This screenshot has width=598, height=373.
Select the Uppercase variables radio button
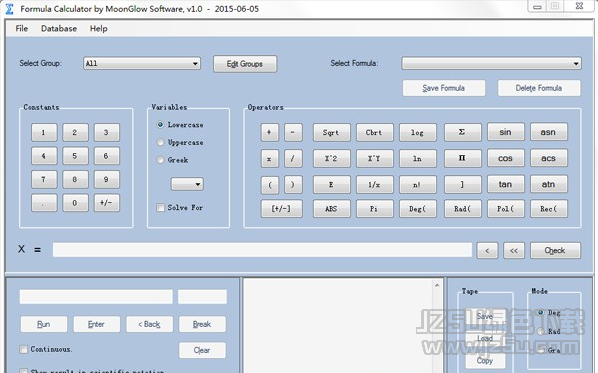(x=161, y=142)
